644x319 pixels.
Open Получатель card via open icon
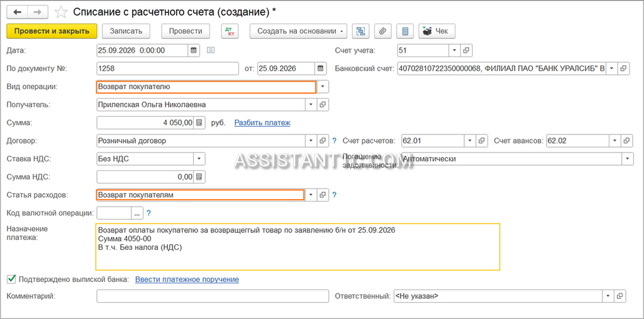point(323,105)
